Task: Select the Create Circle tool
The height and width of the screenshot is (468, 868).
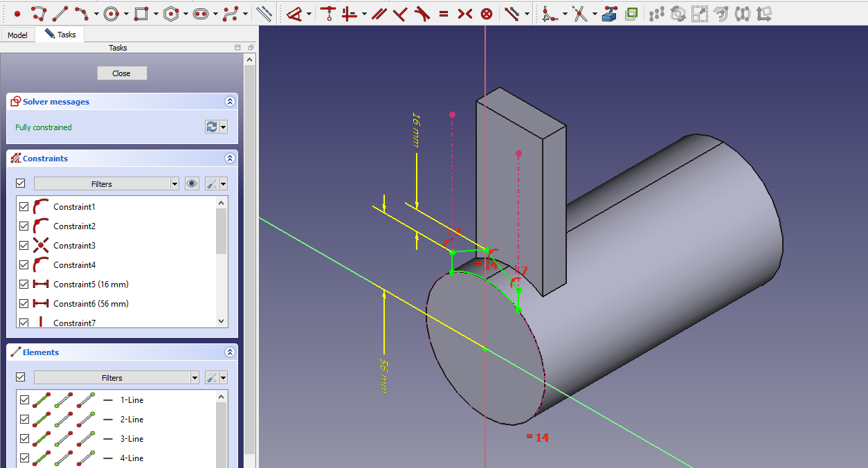Action: [111, 13]
